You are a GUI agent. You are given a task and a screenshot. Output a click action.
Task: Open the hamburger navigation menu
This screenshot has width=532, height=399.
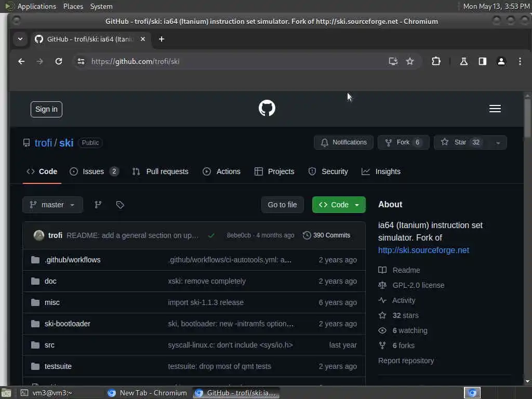[495, 109]
